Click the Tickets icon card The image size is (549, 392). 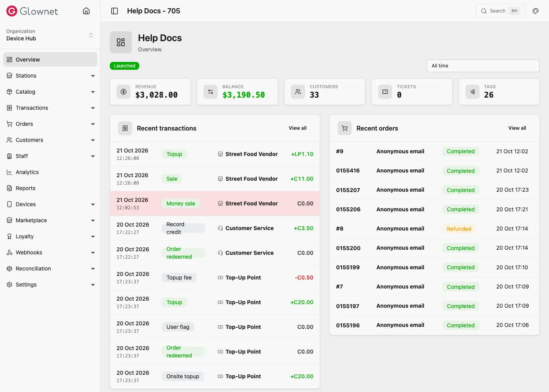pyautogui.click(x=385, y=92)
